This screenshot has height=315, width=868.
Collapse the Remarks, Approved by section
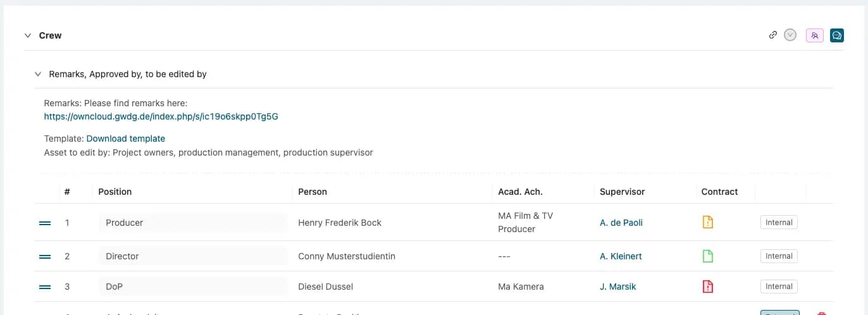click(38, 74)
